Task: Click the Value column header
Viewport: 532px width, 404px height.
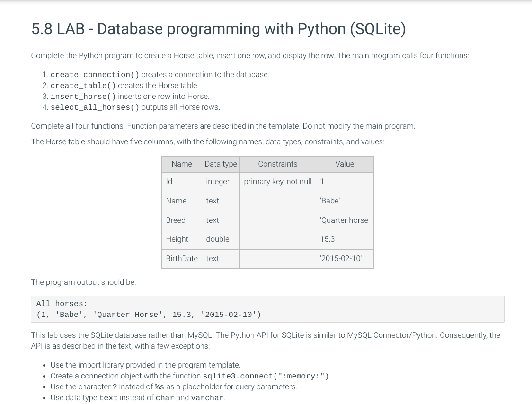Action: [x=345, y=164]
